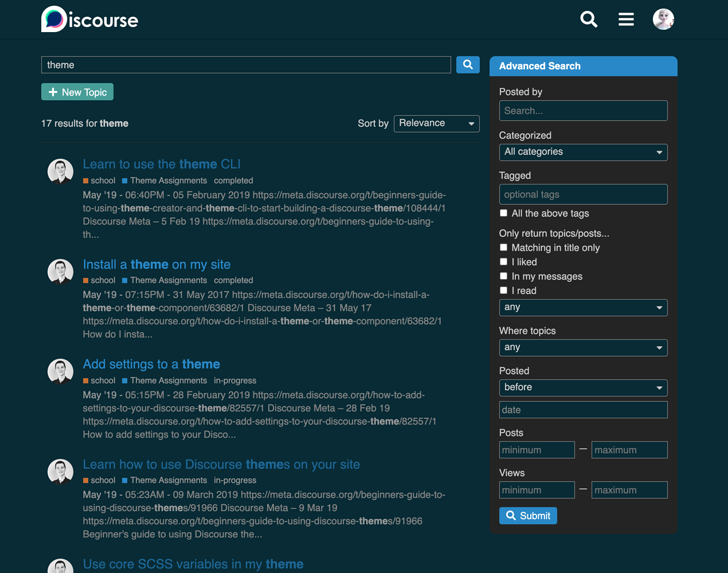Submit the advanced search form
The image size is (728, 573).
528,516
